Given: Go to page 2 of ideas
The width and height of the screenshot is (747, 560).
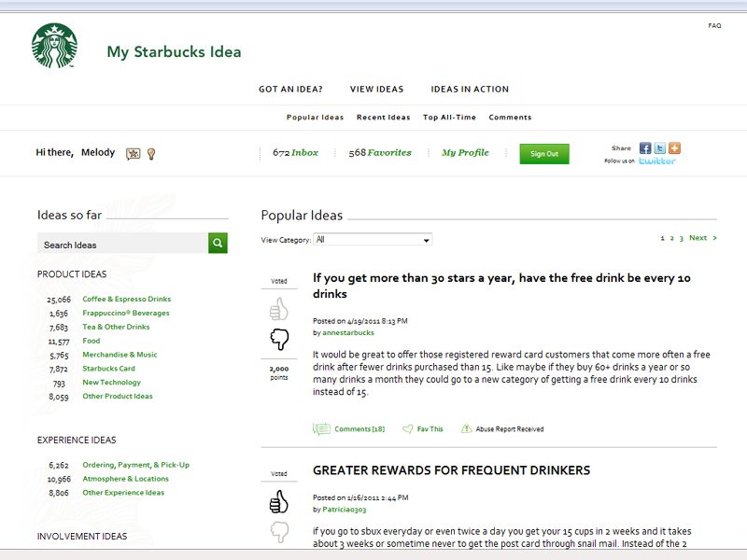Looking at the screenshot, I should [671, 238].
